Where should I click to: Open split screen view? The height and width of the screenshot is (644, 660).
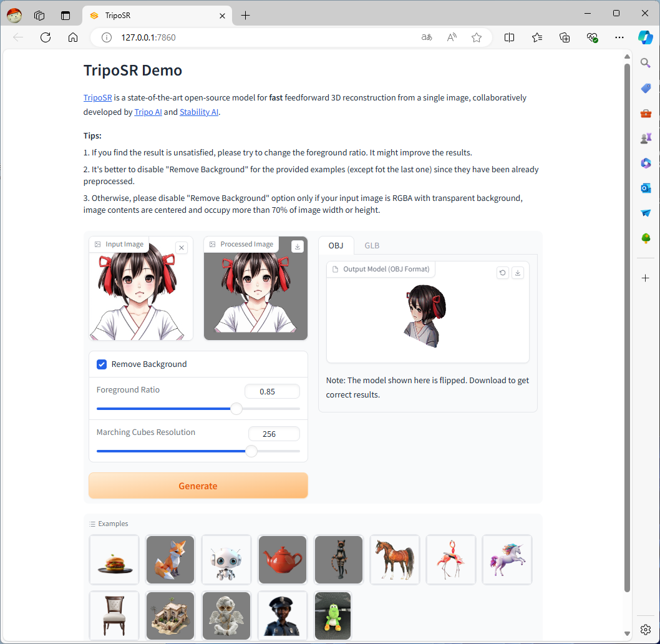(509, 37)
